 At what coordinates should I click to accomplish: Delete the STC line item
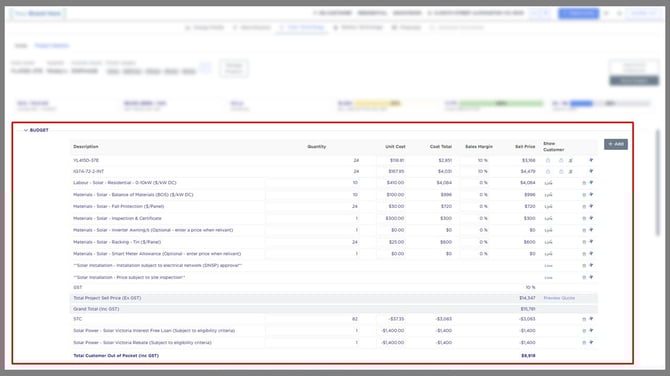(x=584, y=319)
